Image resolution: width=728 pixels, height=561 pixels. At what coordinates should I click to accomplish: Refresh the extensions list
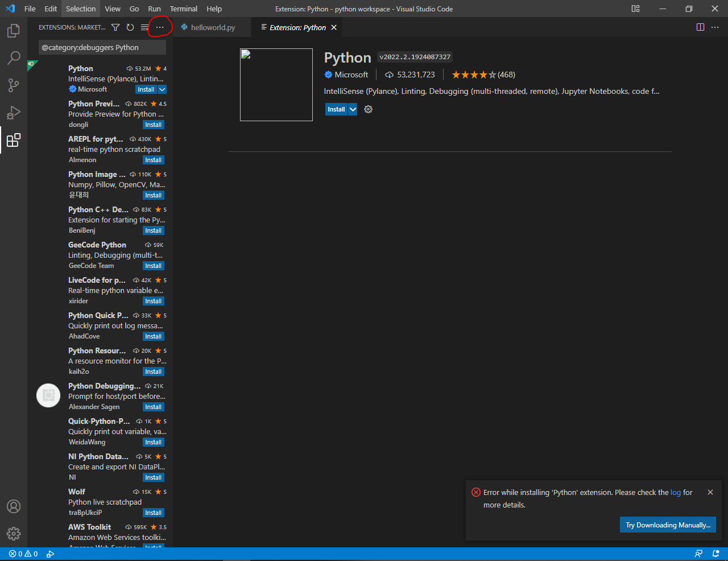(130, 27)
